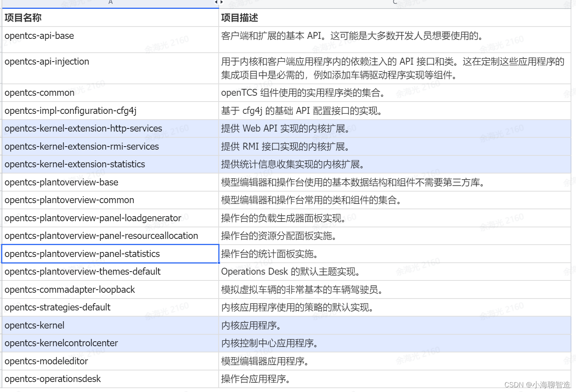Click description 内核应用程序使用的策略的默认实现
This screenshot has width=576, height=392.
tap(395, 307)
